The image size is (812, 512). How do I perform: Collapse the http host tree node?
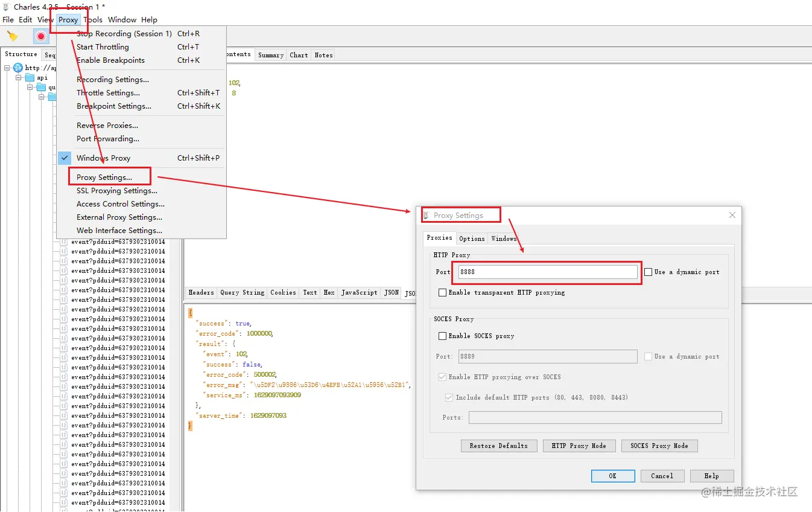tap(7, 68)
